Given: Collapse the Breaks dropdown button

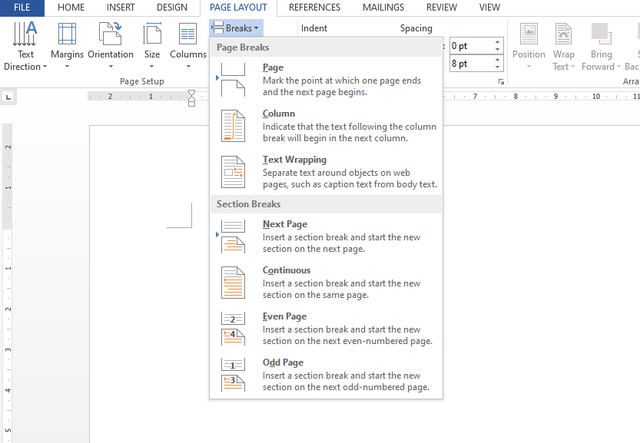Looking at the screenshot, I should tap(238, 29).
